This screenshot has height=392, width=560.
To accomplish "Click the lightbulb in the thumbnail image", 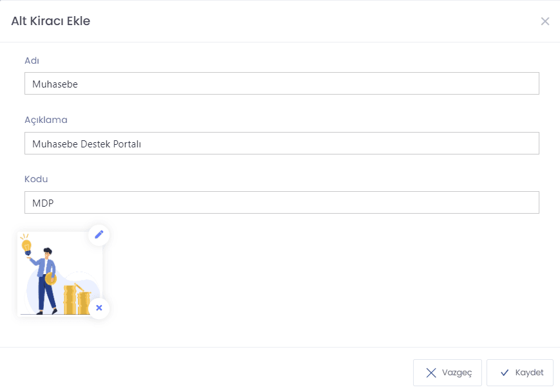I will tap(26, 247).
